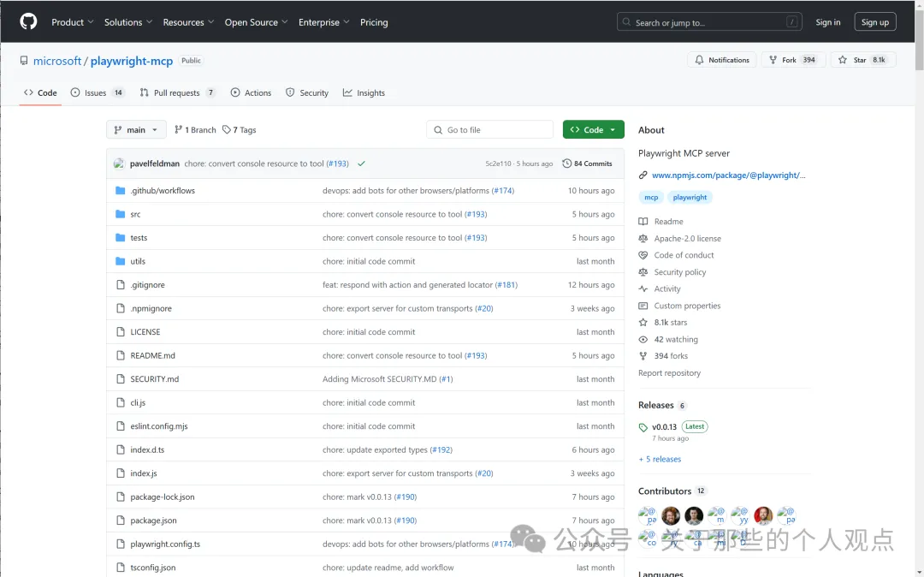Open the 394 forks link

click(x=671, y=356)
